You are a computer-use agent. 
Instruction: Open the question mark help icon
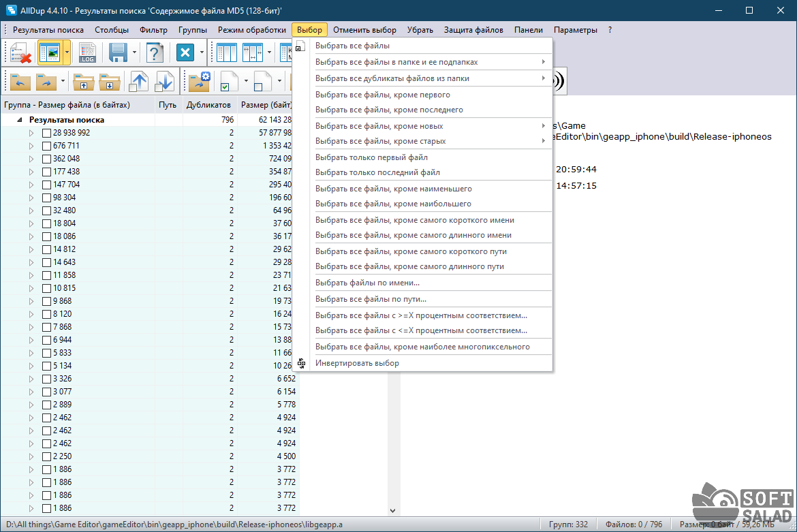coord(155,52)
